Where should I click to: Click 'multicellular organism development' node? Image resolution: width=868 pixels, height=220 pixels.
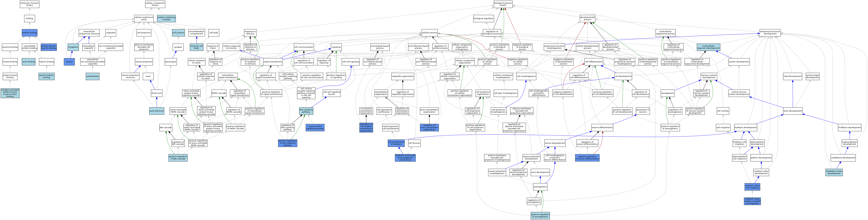[708, 47]
